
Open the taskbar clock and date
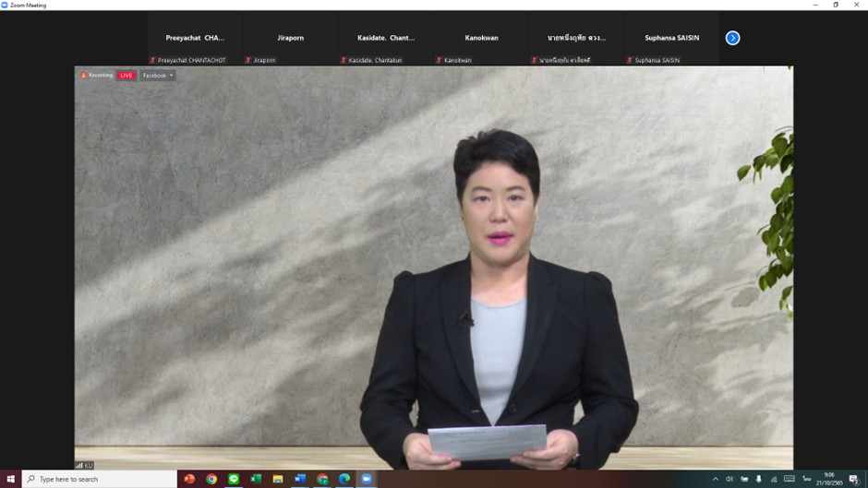(828, 479)
